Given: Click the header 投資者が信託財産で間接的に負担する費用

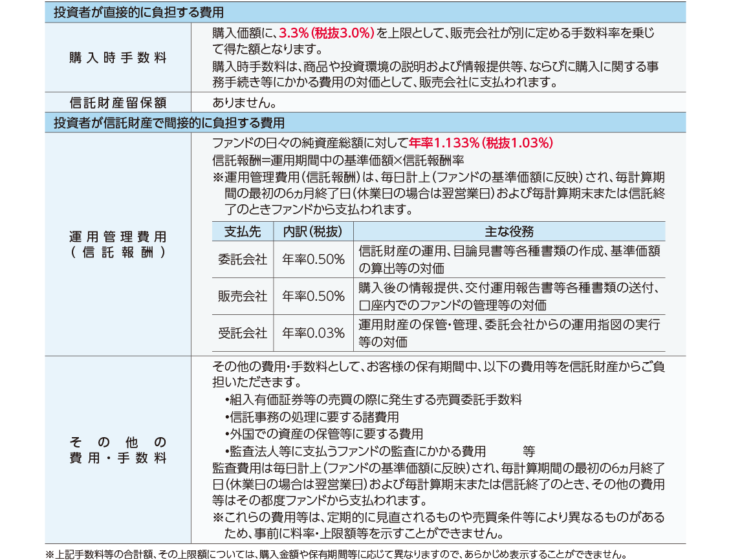Looking at the screenshot, I should pyautogui.click(x=169, y=122).
